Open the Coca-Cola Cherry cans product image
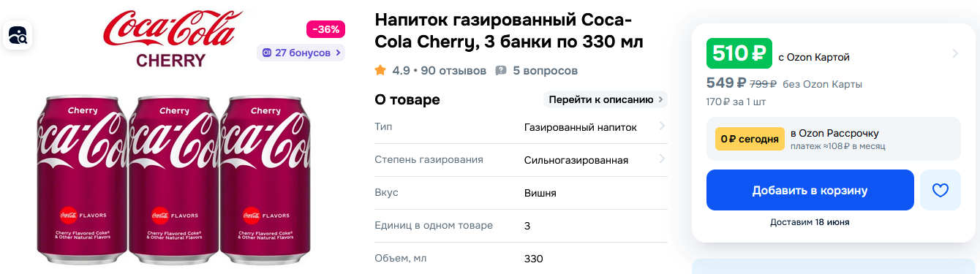 point(174,179)
